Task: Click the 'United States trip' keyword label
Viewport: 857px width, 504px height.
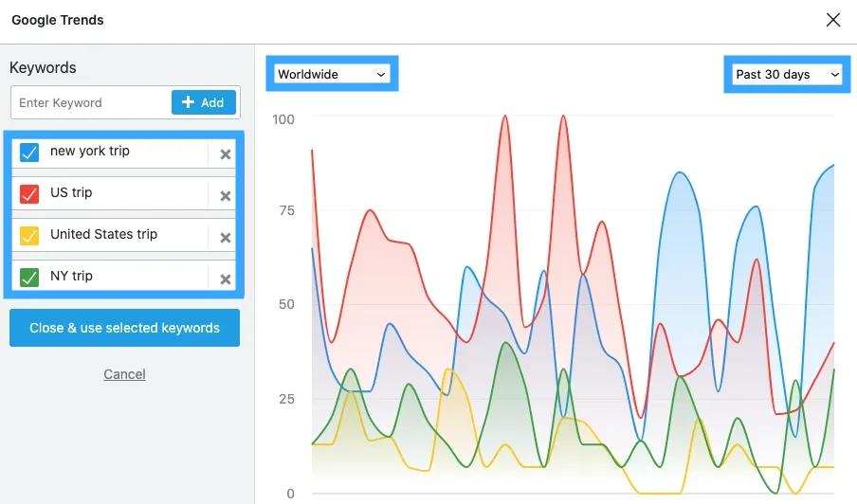Action: pyautogui.click(x=104, y=234)
